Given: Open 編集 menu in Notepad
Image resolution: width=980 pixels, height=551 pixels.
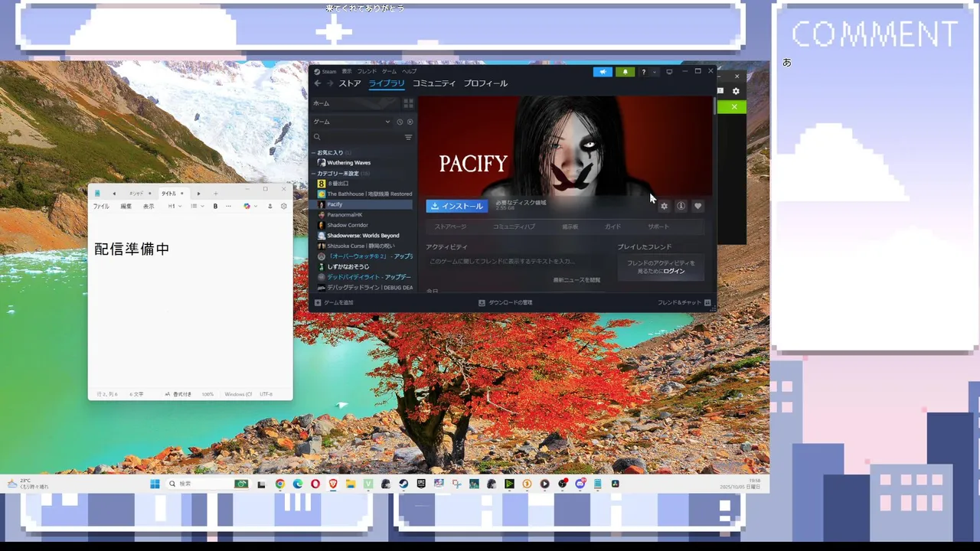Looking at the screenshot, I should coord(126,206).
